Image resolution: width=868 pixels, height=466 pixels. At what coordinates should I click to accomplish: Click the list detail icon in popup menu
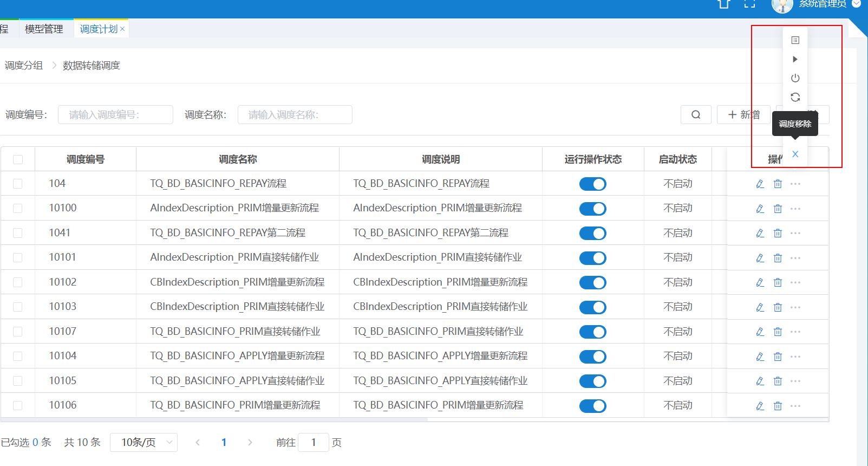click(795, 40)
